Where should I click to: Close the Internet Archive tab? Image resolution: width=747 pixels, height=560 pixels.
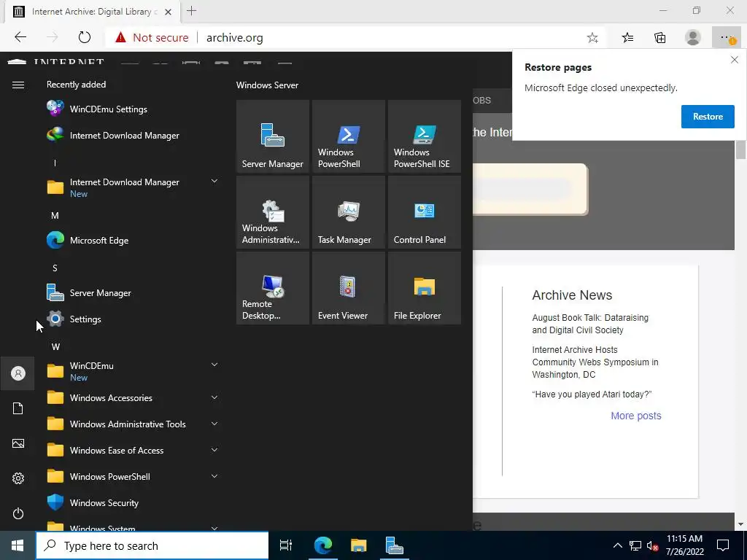click(x=169, y=12)
